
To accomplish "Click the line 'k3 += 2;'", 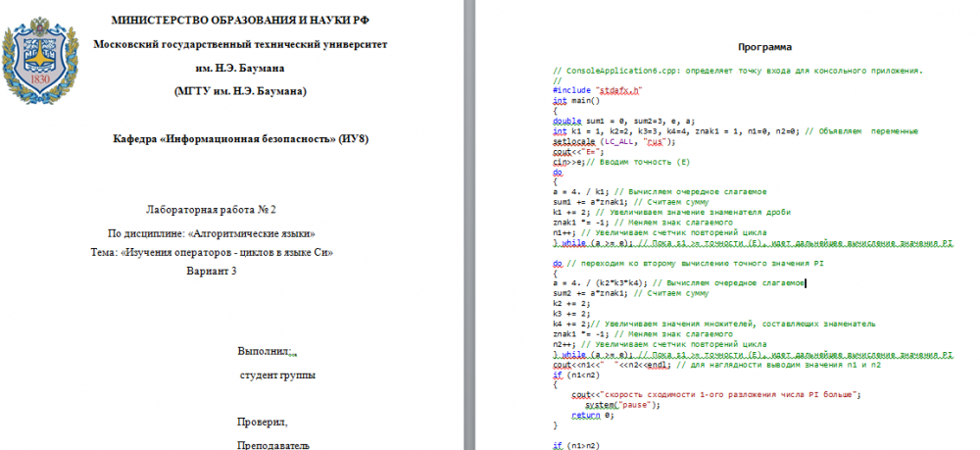I will [x=571, y=313].
